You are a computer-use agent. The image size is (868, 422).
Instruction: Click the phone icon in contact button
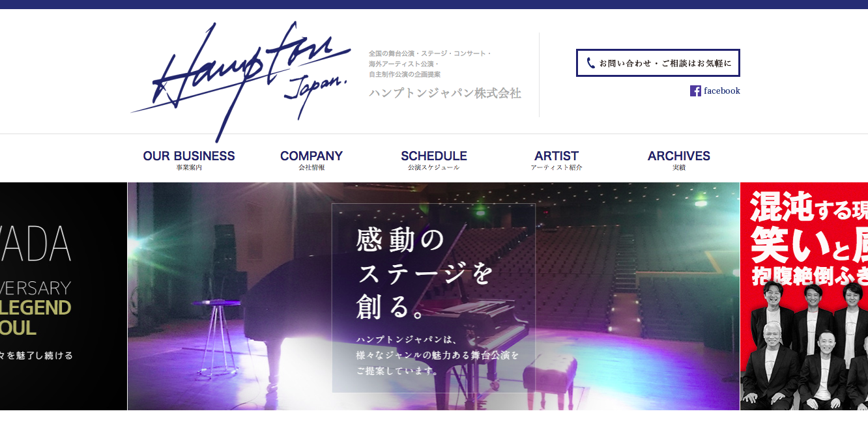click(x=590, y=63)
